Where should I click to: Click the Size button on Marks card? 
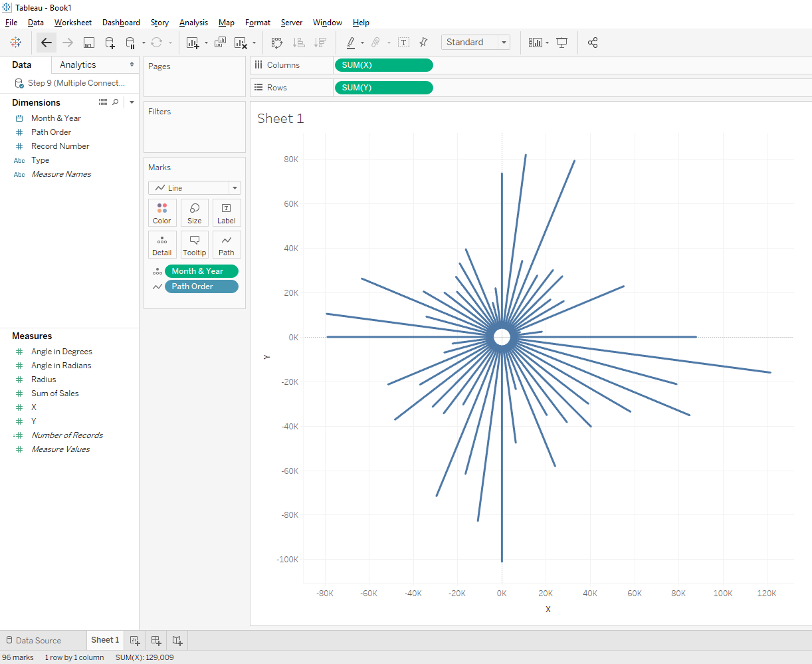pos(195,213)
